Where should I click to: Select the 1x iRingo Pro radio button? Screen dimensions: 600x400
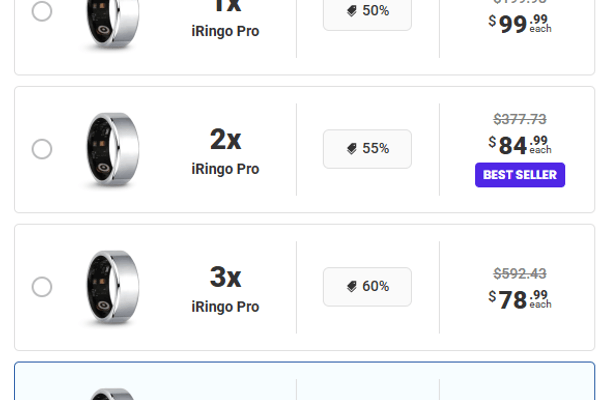point(42,11)
